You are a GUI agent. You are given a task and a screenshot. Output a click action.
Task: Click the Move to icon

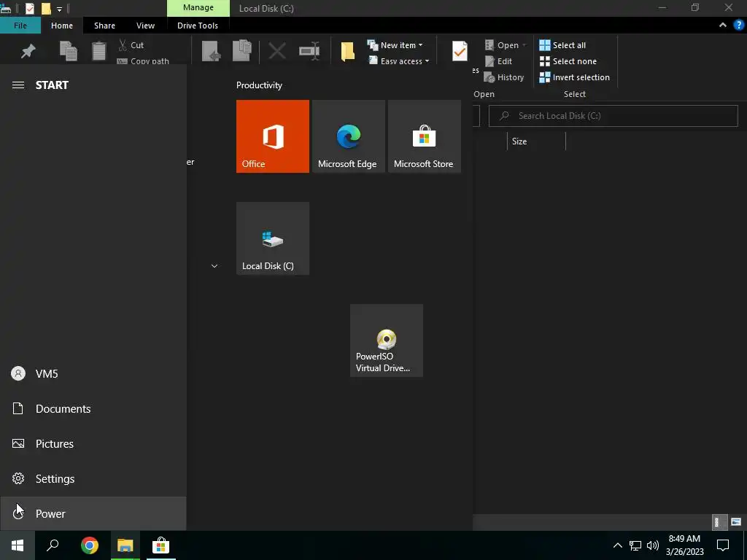[211, 50]
